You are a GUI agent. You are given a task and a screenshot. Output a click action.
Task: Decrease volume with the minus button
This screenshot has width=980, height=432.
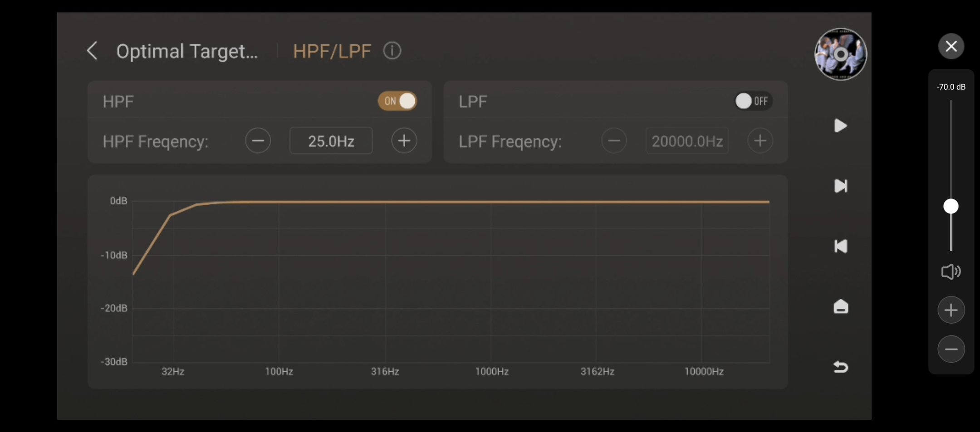(x=951, y=349)
